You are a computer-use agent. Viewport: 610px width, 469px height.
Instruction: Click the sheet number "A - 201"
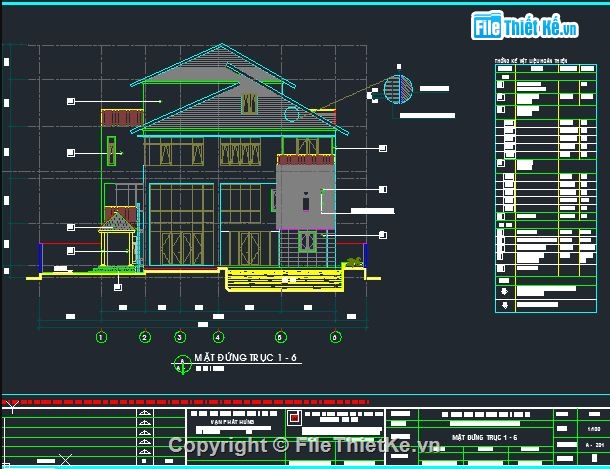(594, 445)
